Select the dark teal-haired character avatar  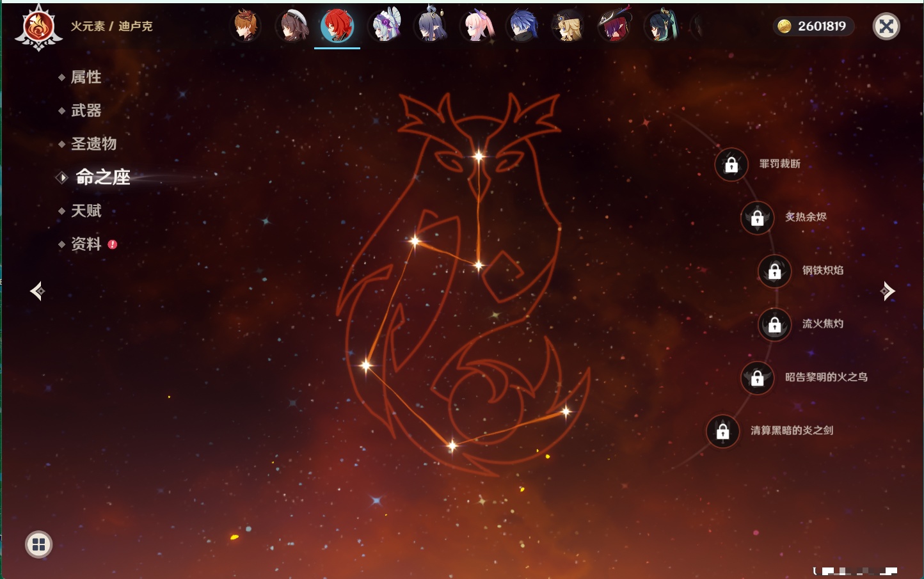[660, 26]
